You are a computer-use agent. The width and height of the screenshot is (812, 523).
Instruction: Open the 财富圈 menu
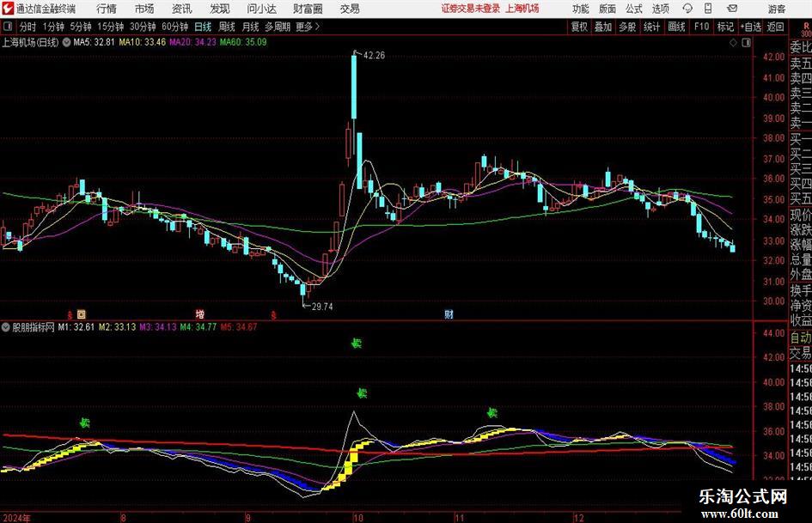click(x=308, y=9)
